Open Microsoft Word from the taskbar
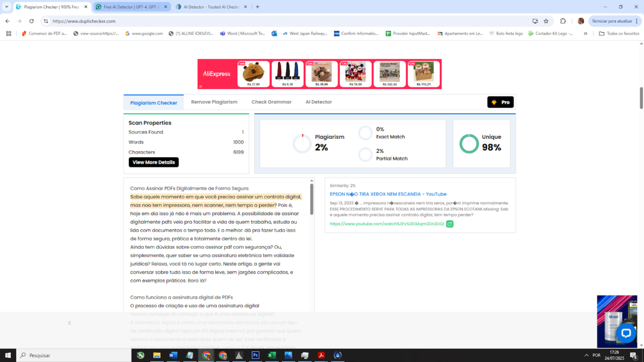 pos(173,355)
